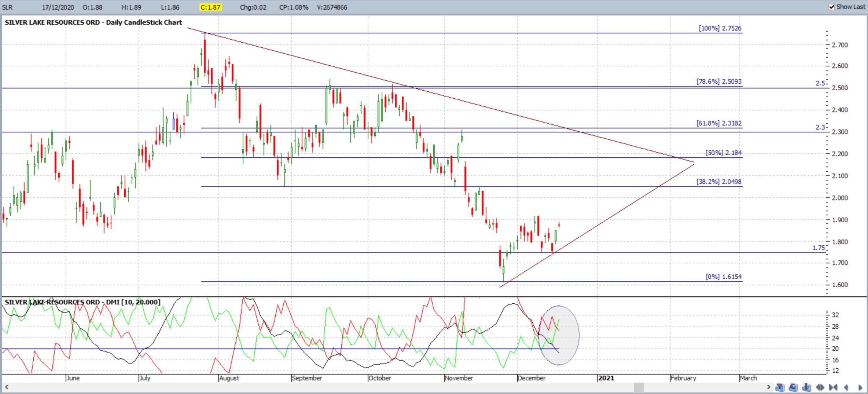
Task: Click the 12 value on DMI axis
Action: 835,370
